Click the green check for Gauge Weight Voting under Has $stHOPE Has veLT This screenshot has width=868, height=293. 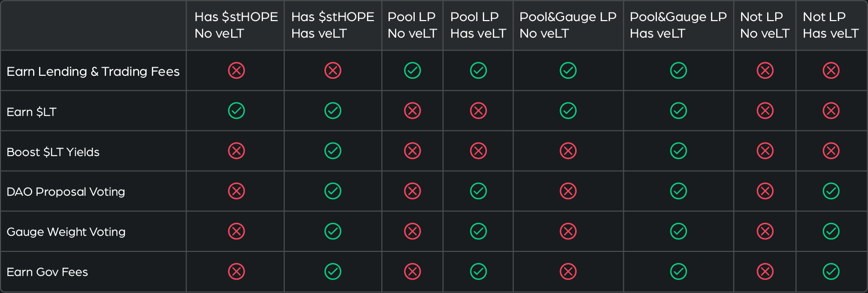tap(333, 231)
